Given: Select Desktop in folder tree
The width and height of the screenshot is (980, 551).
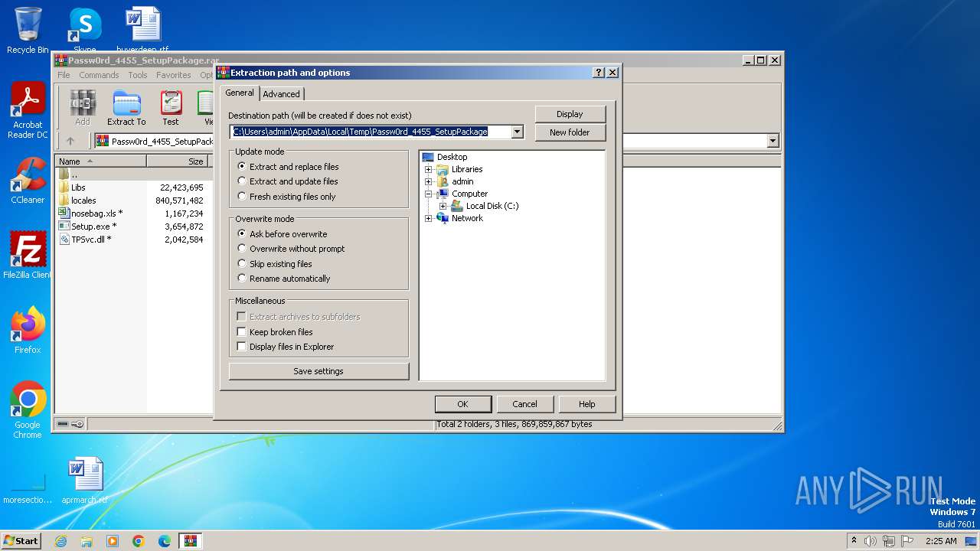Looking at the screenshot, I should (452, 157).
